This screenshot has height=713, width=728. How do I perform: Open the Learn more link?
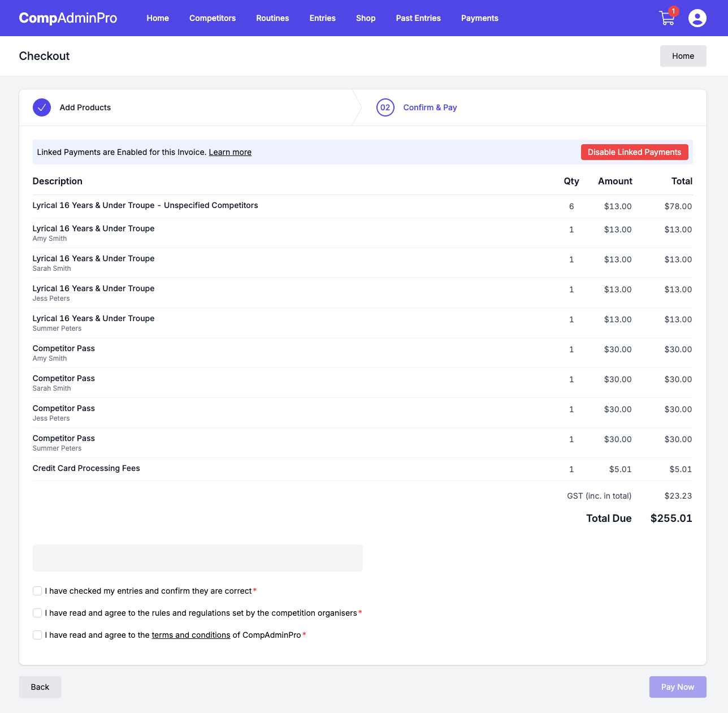click(230, 152)
